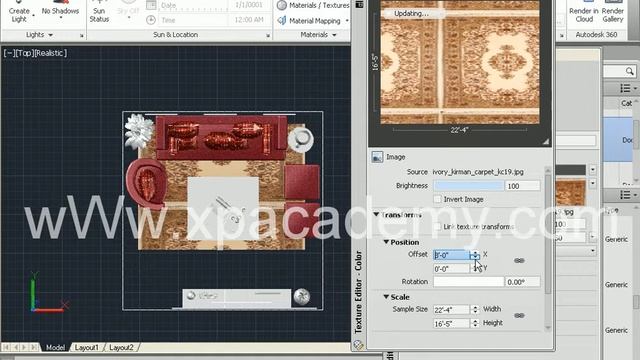The width and height of the screenshot is (640, 360).
Task: Click the Rotation slider bar
Action: tap(469, 282)
